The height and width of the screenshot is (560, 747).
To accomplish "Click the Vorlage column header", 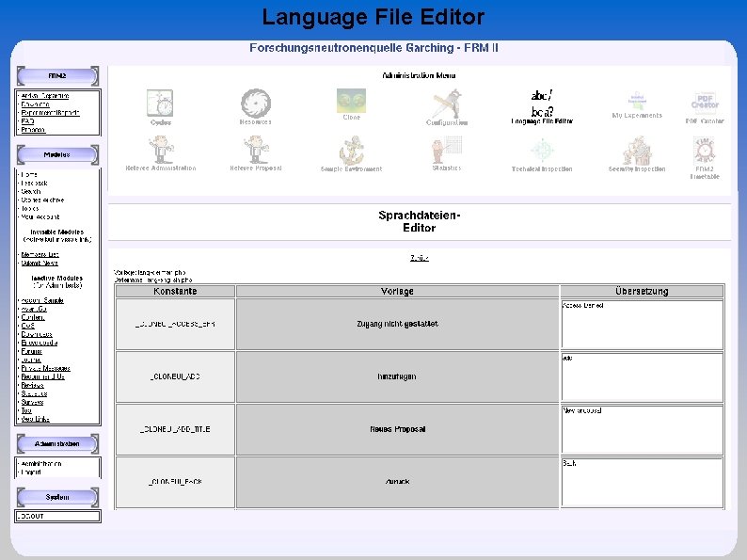I will pyautogui.click(x=397, y=291).
